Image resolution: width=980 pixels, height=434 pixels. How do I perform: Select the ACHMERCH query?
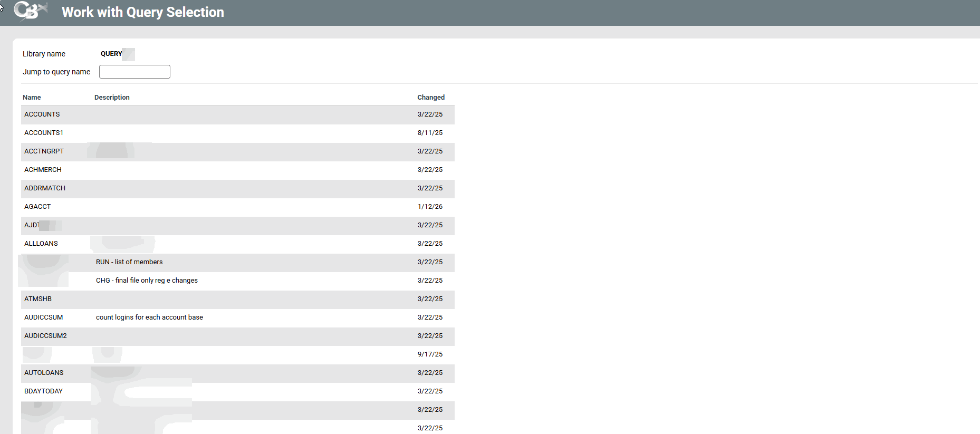click(x=43, y=170)
